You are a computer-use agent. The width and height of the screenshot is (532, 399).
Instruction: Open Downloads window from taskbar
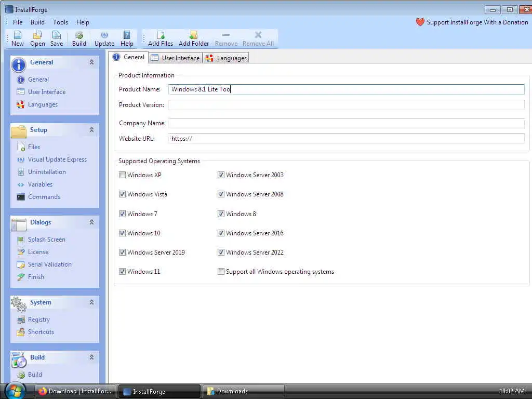click(x=243, y=391)
